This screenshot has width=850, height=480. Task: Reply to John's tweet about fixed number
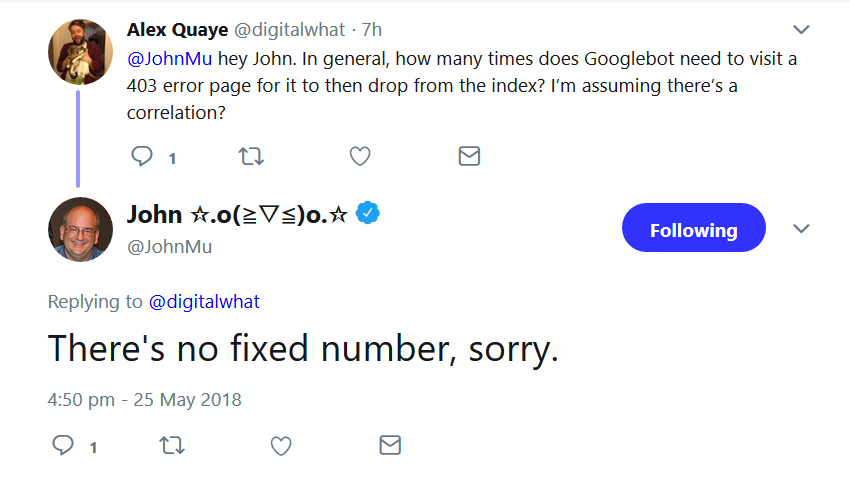[64, 445]
